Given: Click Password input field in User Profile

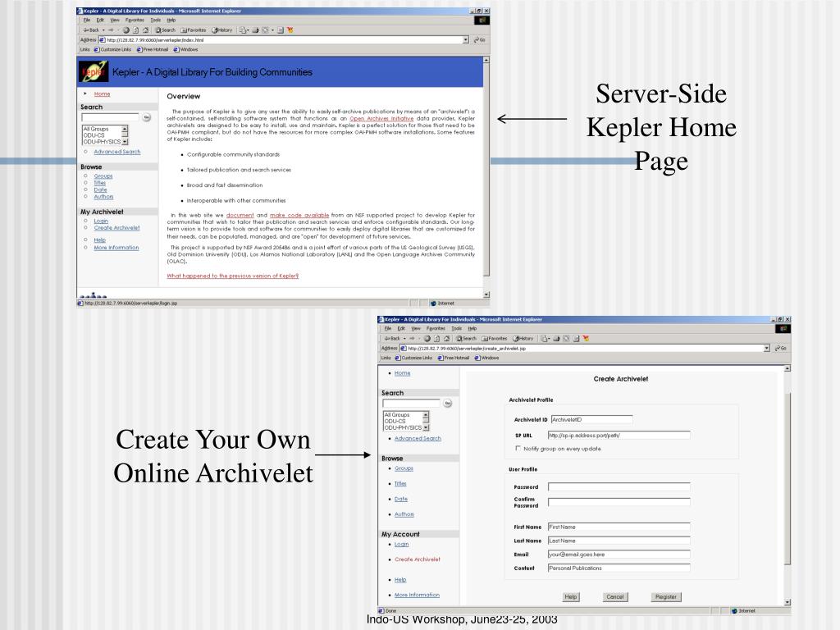Looking at the screenshot, I should pos(619,487).
